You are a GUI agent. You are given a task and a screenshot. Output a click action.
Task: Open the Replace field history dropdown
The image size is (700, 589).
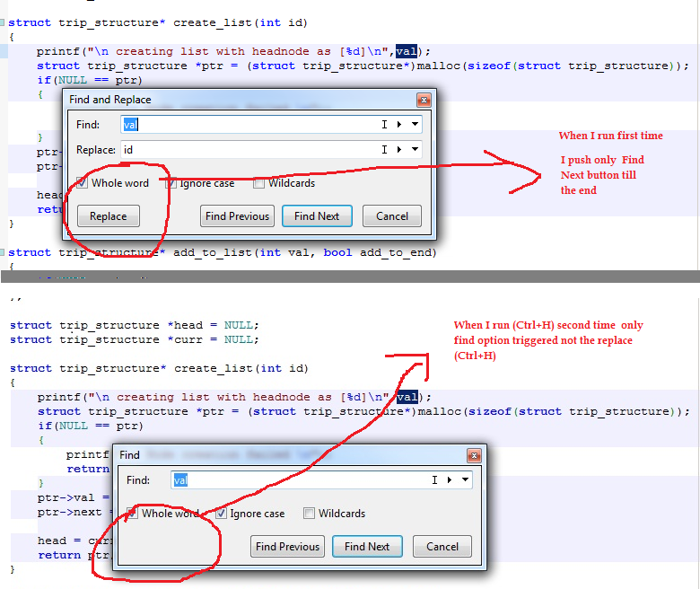(x=415, y=150)
